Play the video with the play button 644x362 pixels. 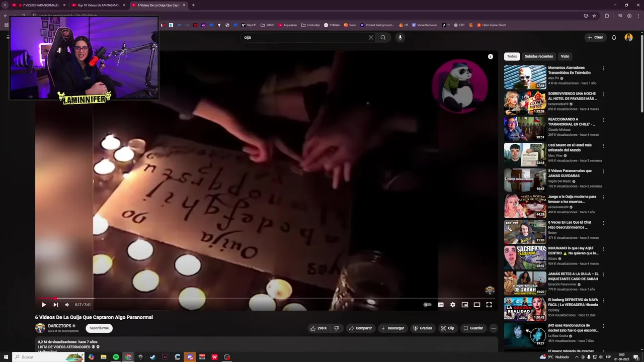(x=44, y=305)
